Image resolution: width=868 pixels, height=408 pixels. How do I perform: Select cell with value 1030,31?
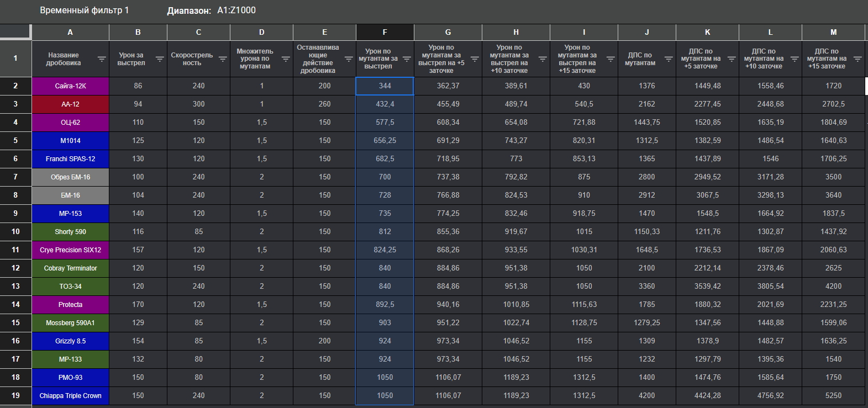[x=583, y=250]
